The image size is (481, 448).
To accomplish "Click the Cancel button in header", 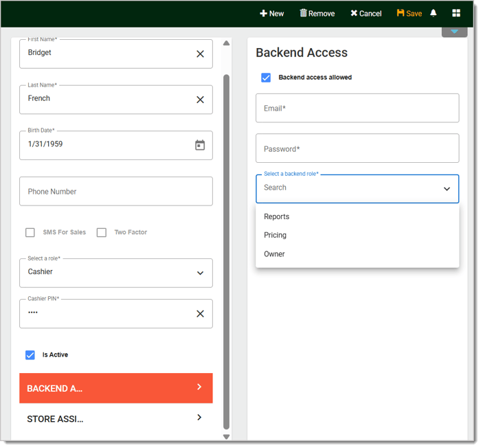I will coord(366,14).
